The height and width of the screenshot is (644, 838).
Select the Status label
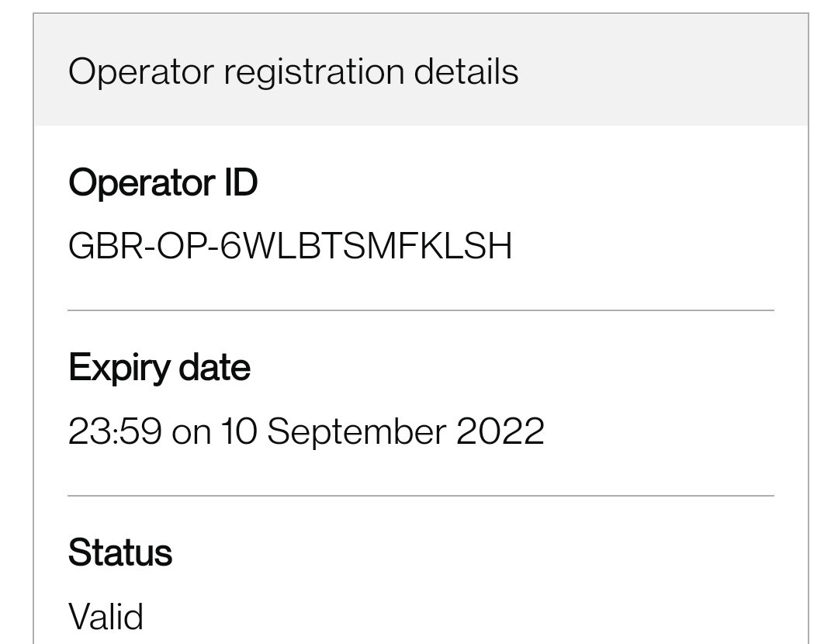point(120,552)
